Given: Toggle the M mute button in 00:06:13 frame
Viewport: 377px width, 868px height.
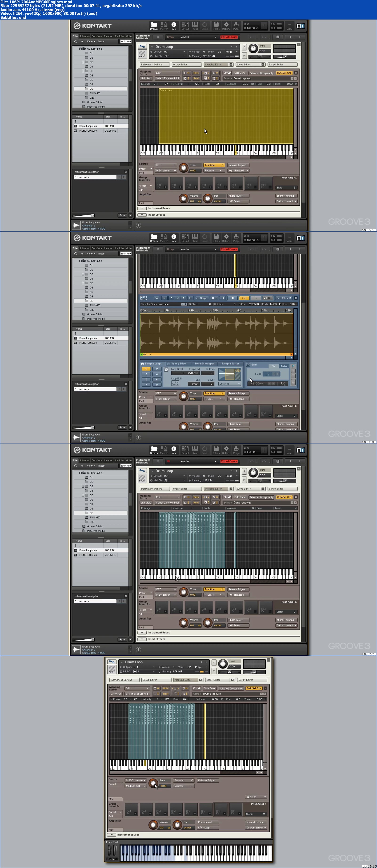Looking at the screenshot, I should (x=214, y=670).
